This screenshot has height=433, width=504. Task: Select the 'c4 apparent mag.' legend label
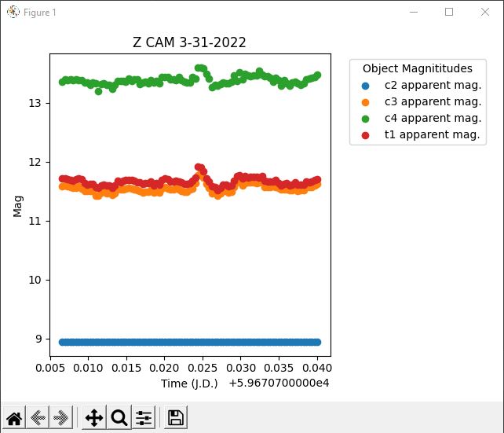point(433,118)
